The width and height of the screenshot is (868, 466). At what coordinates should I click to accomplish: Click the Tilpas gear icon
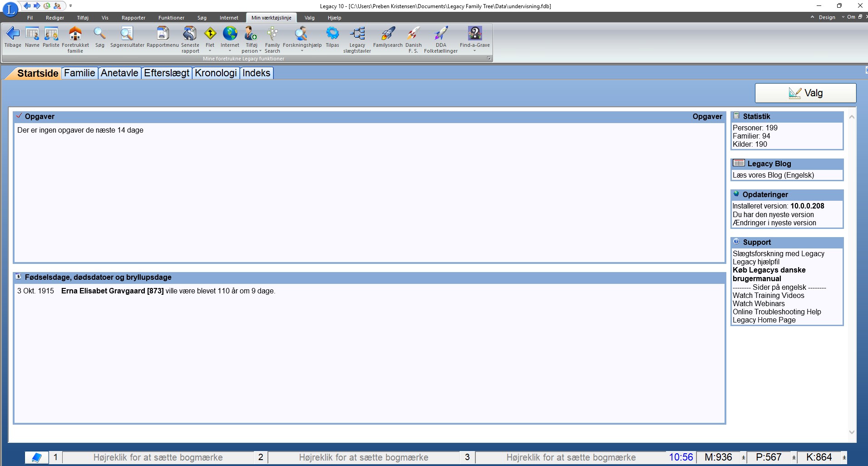click(x=332, y=34)
